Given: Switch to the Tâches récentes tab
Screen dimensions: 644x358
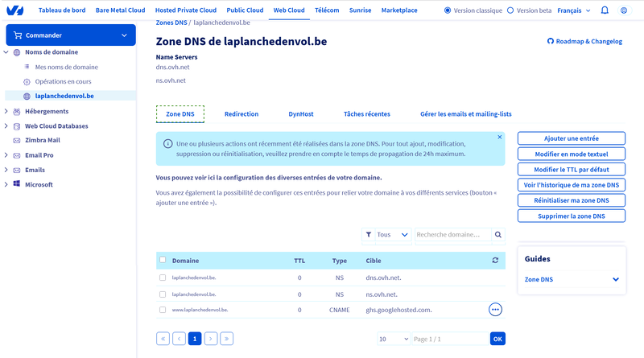Looking at the screenshot, I should [367, 114].
